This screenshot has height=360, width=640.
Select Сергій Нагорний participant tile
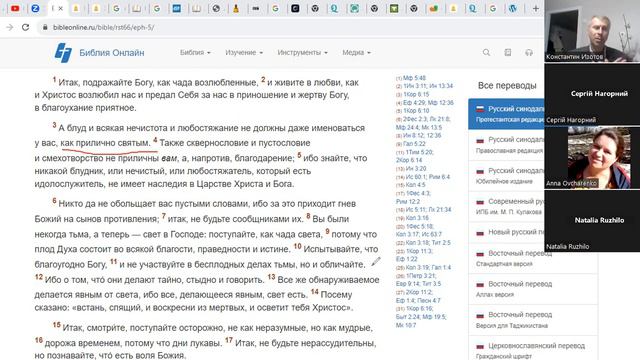[592, 94]
